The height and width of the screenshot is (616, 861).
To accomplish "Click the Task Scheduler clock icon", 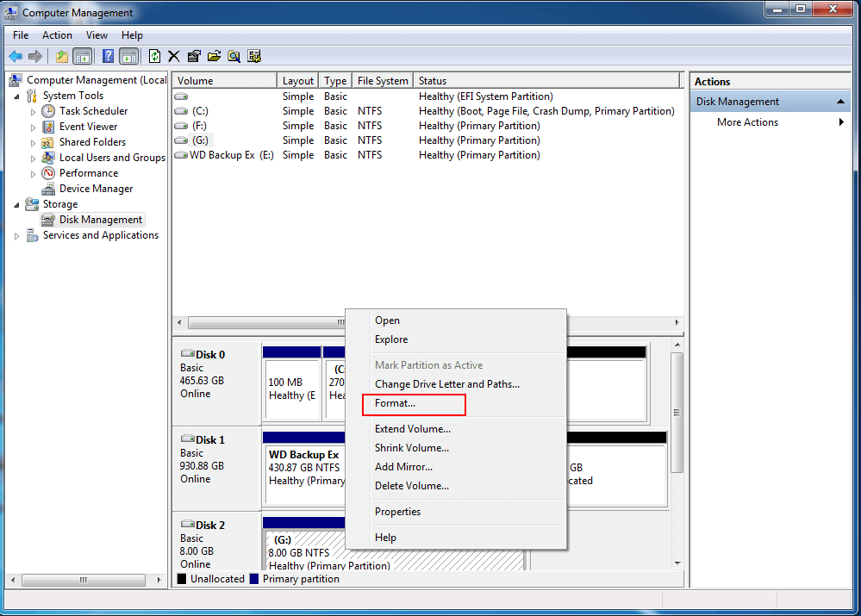I will [48, 111].
